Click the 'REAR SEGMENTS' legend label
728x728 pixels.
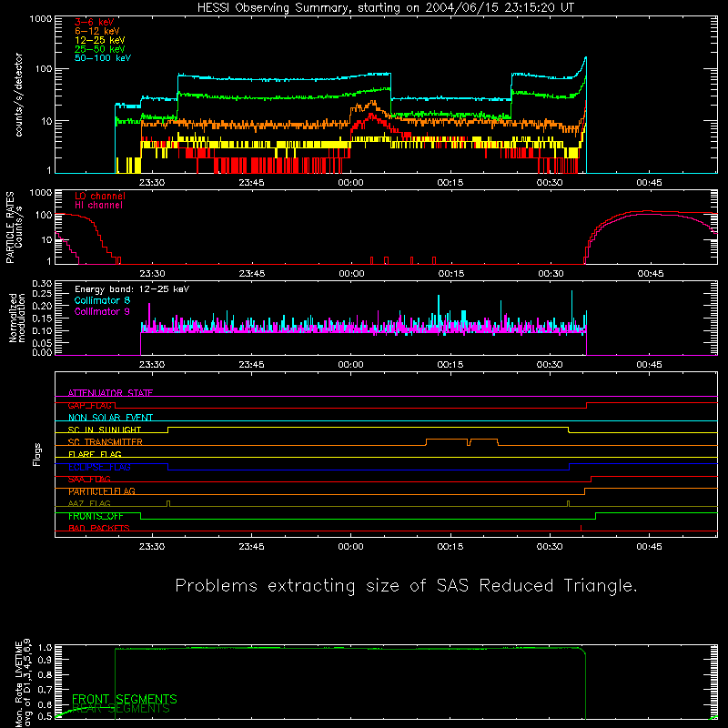pyautogui.click(x=122, y=709)
